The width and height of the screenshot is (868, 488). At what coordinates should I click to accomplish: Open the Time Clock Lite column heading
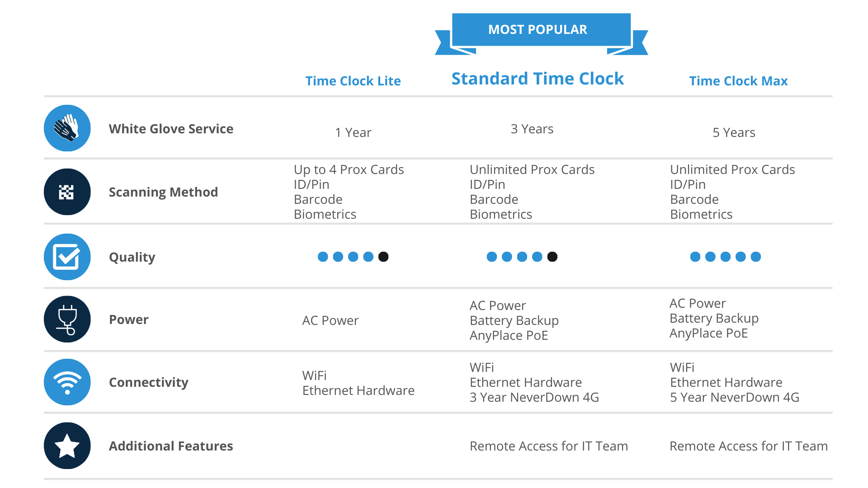(x=353, y=81)
